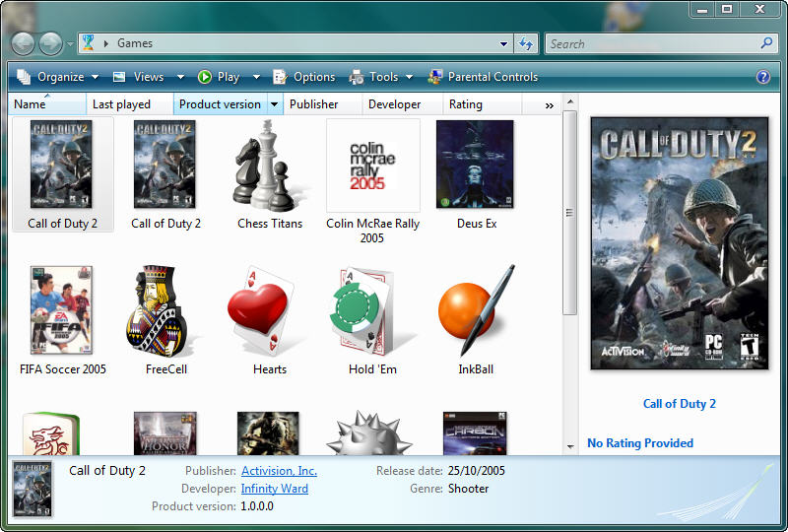Open the Organize dropdown menu
The image size is (788, 532).
(x=58, y=77)
